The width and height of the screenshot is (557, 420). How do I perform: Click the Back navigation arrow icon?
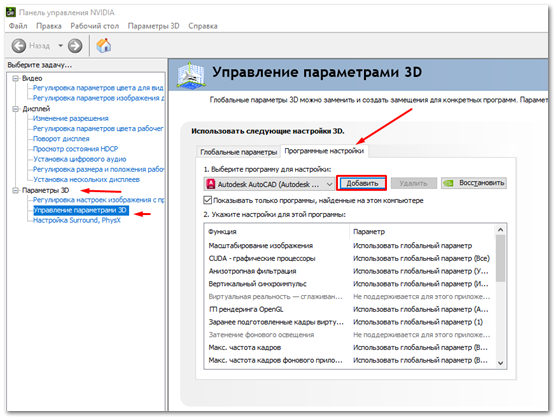pyautogui.click(x=18, y=46)
